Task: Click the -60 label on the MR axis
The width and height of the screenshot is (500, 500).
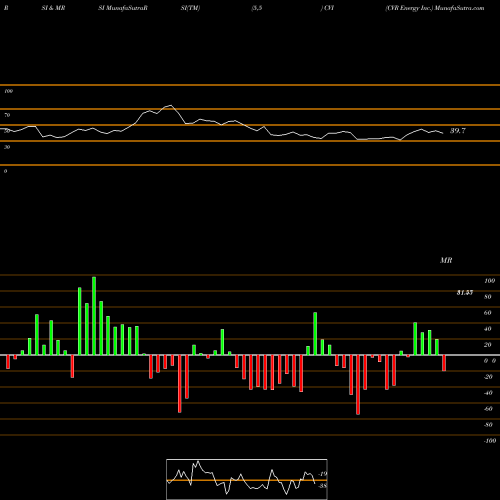Action: click(x=488, y=409)
